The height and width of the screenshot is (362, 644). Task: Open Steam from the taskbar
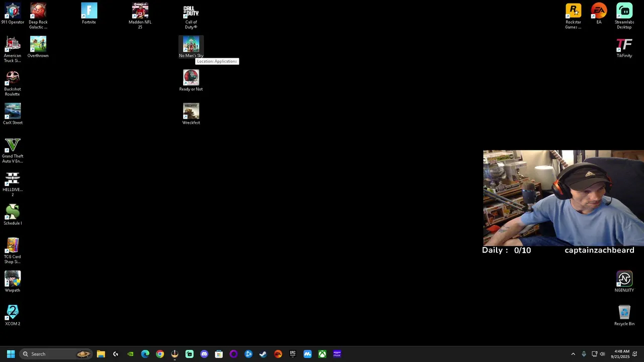[263, 354]
